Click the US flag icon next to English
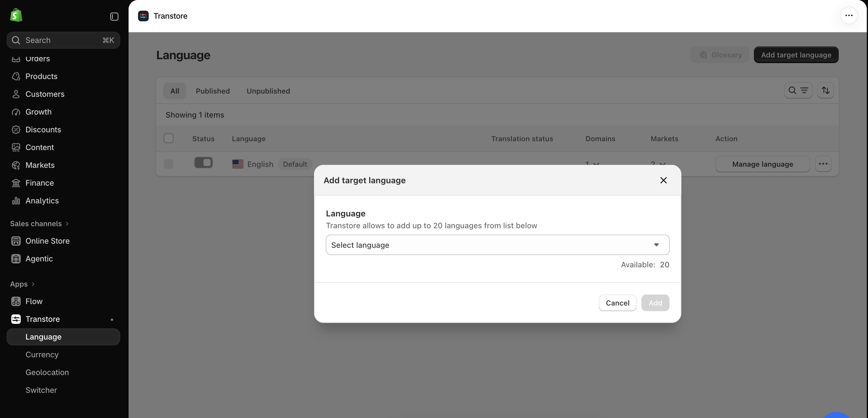Viewport: 868px width, 418px height. 238,164
